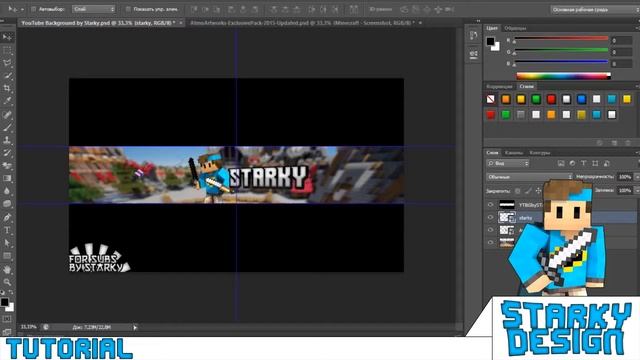Open the Основная рабочая среда workspace dropdown

(x=594, y=9)
